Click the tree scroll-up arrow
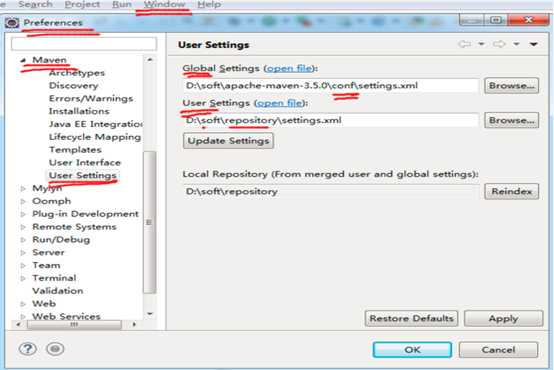This screenshot has height=370, width=554. 150,60
